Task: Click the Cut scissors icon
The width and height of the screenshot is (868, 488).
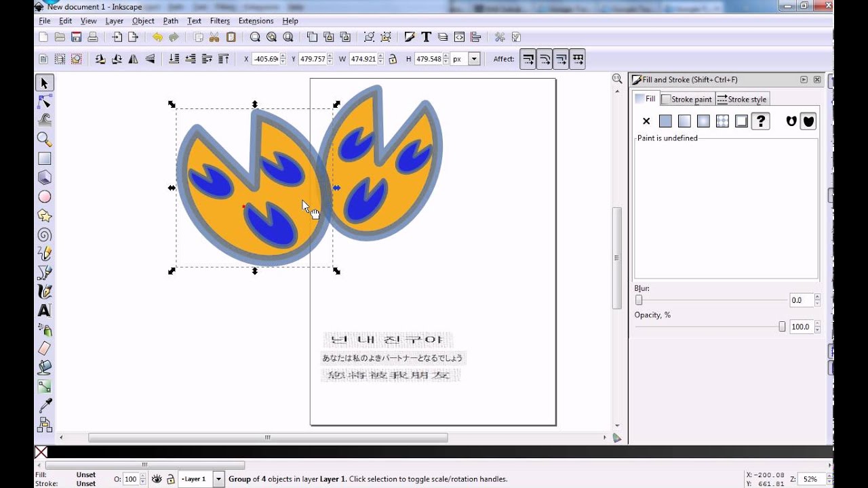Action: 214,37
